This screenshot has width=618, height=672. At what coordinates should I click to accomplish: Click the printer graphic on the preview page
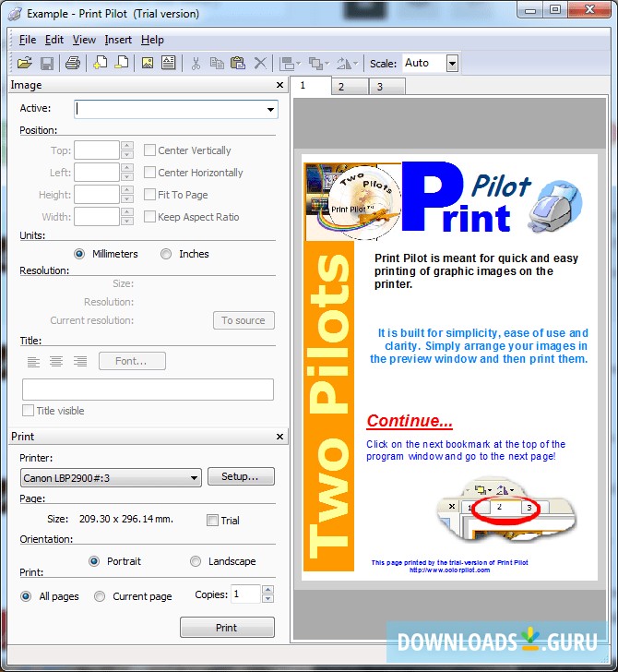(555, 207)
